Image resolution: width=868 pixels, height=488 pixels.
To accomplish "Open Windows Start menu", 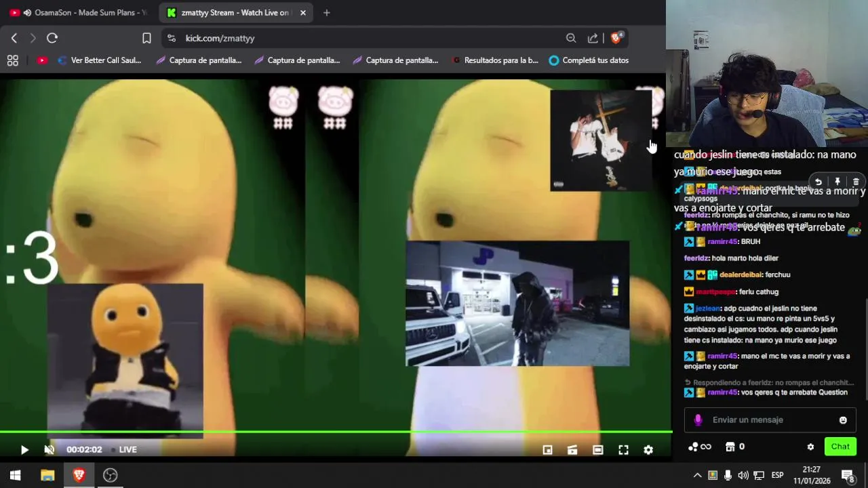I will tap(15, 475).
